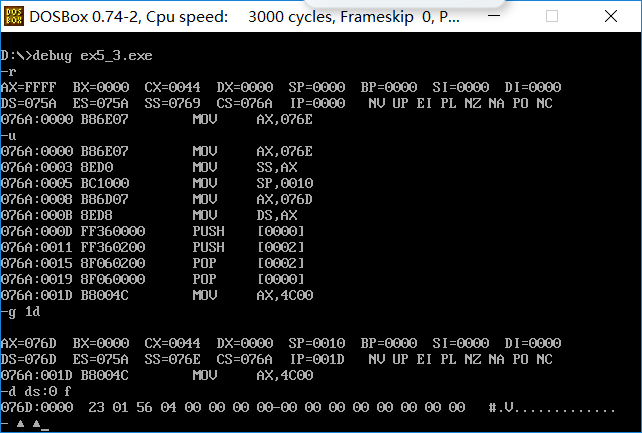Screen dimensions: 642x433
Task: Click the 'PUSH [0000]' instruction
Action: 249,231
